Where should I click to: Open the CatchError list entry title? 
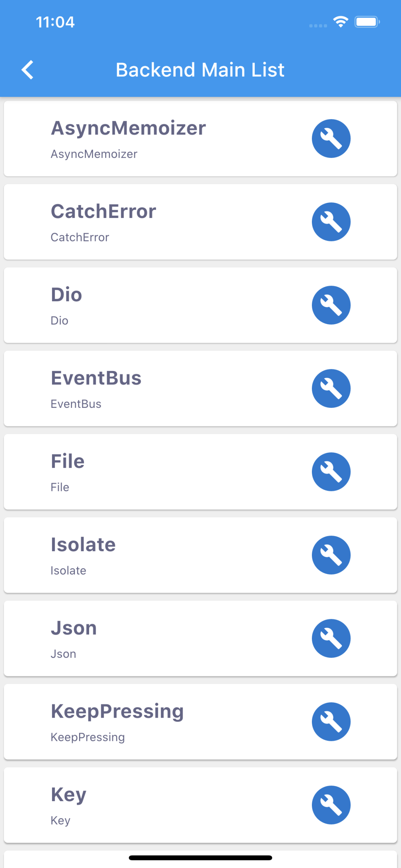103,211
